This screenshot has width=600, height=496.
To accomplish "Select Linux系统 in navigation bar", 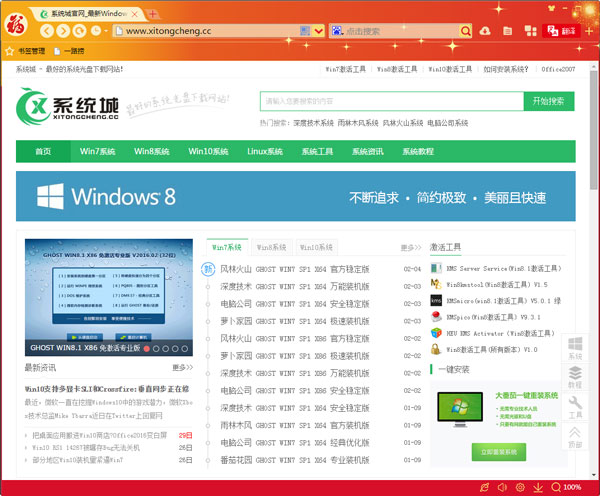I will click(x=265, y=152).
